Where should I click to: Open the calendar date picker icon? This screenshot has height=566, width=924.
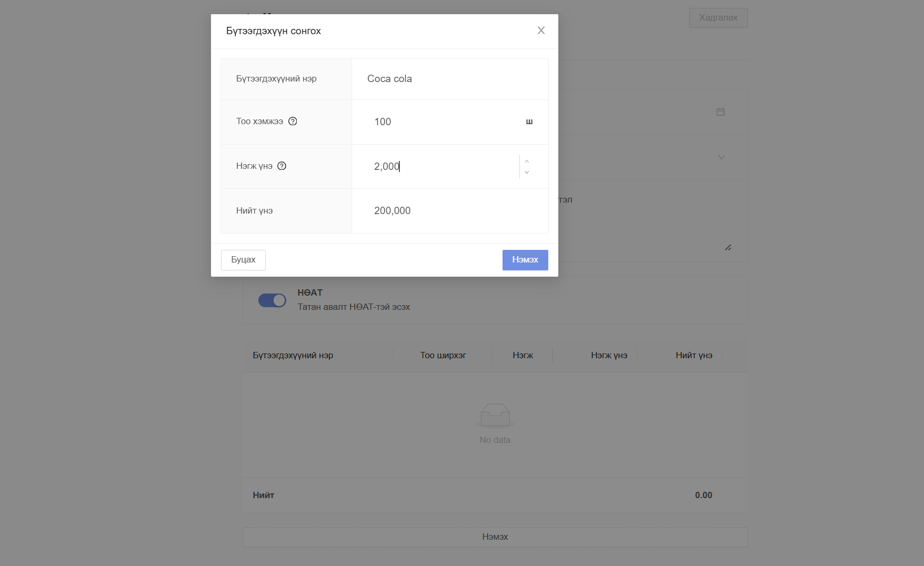(x=720, y=112)
